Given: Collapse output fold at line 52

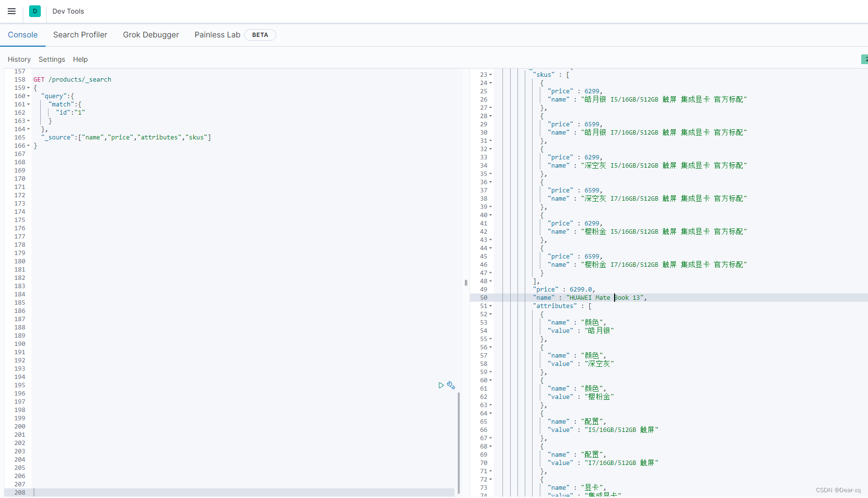Looking at the screenshot, I should (490, 314).
